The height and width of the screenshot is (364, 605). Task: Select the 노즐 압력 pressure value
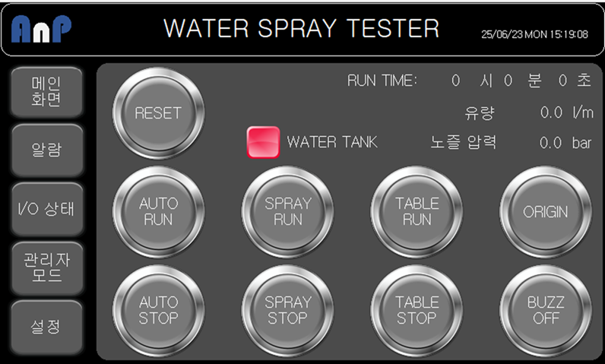[x=551, y=143]
